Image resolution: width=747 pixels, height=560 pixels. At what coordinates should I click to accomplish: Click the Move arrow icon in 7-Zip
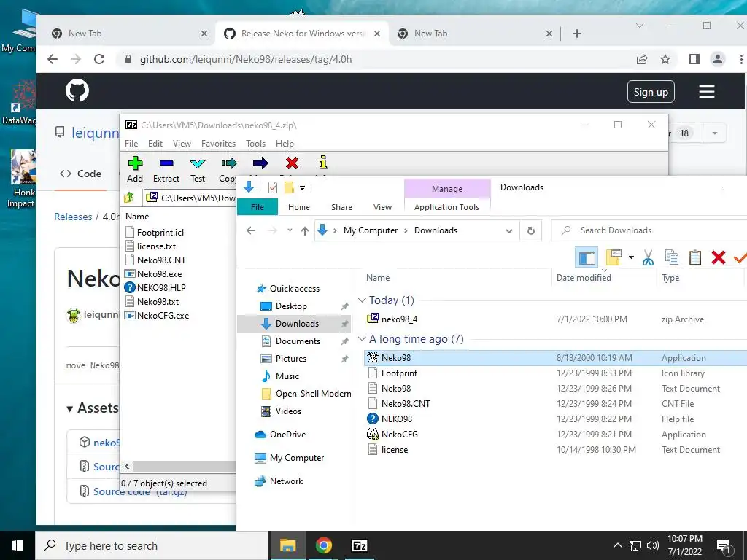260,163
